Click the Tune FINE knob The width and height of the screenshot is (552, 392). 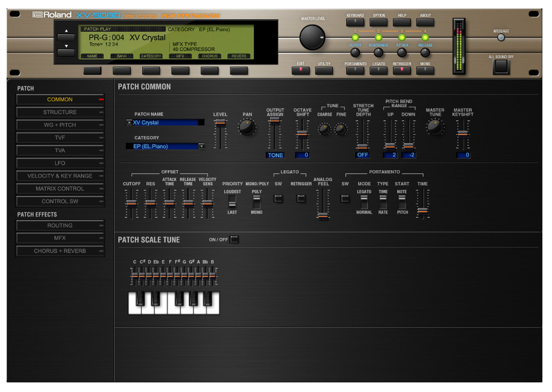(341, 129)
